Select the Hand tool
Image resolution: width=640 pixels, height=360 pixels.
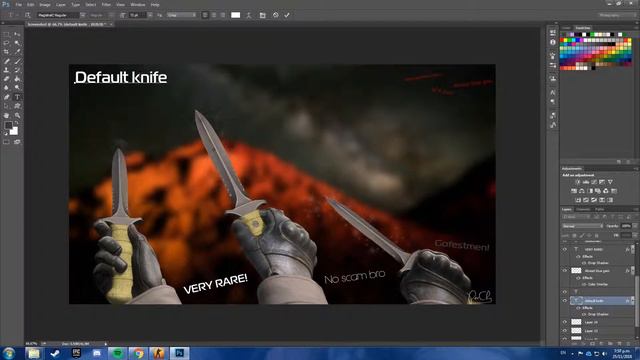click(x=7, y=116)
